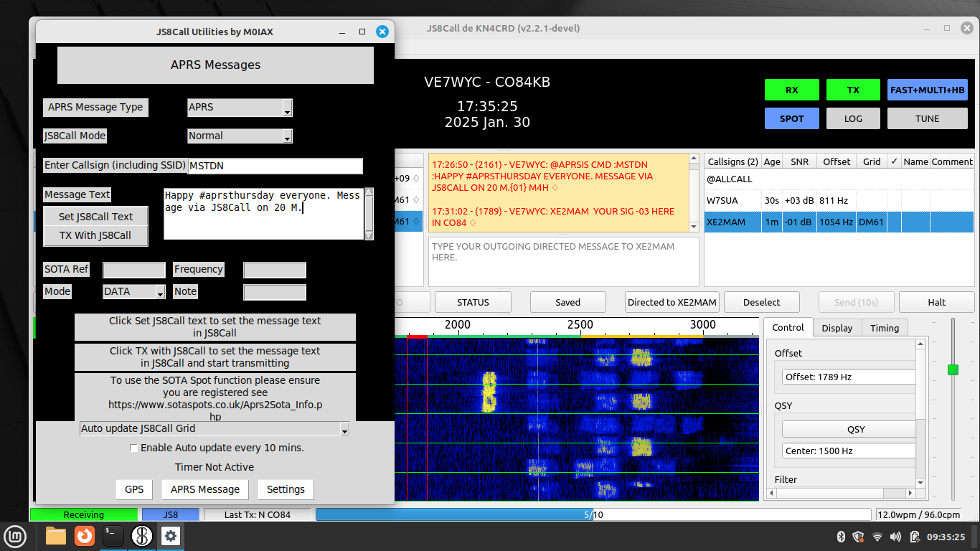Open the Settings button in Utilities
Screen dimensions: 980x551
point(286,489)
